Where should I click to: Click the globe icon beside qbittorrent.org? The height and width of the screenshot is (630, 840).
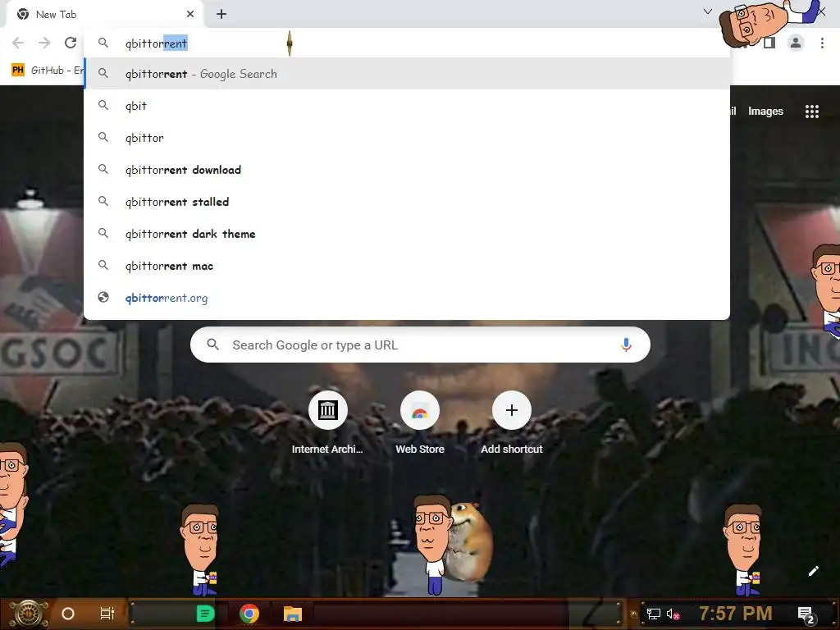[103, 297]
